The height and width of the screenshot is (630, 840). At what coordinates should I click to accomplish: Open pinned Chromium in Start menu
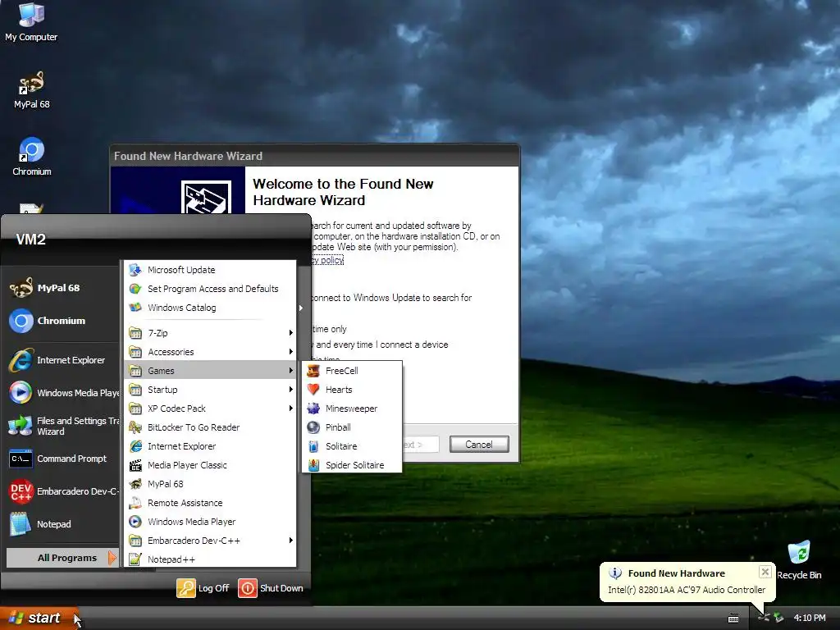click(62, 321)
